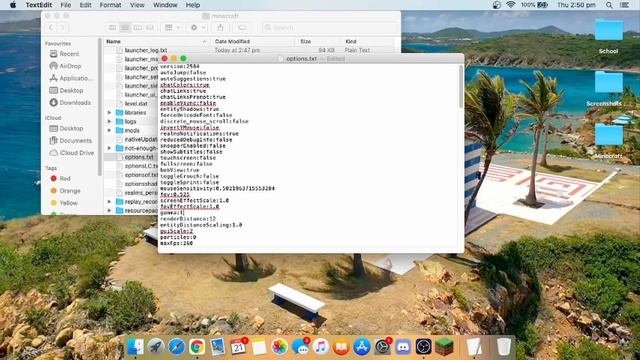The width and height of the screenshot is (640, 360).
Task: Open App Store in the Dock
Action: coord(362,347)
